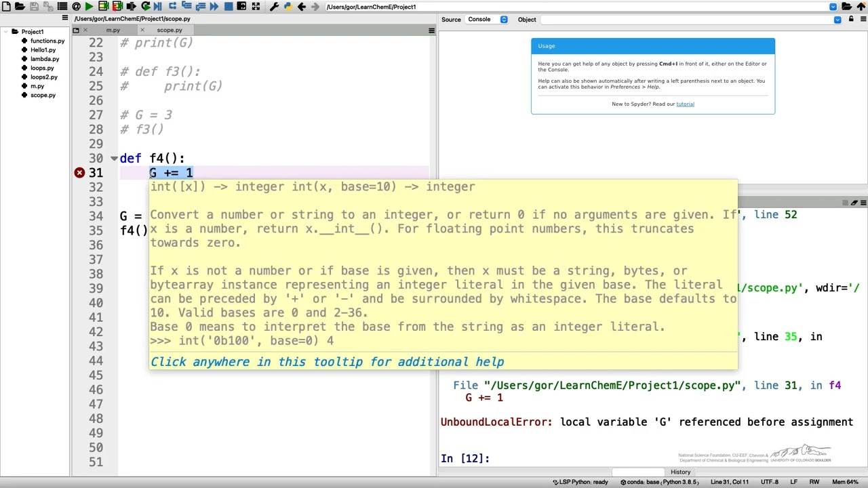Run the current cell and advance

point(117,7)
